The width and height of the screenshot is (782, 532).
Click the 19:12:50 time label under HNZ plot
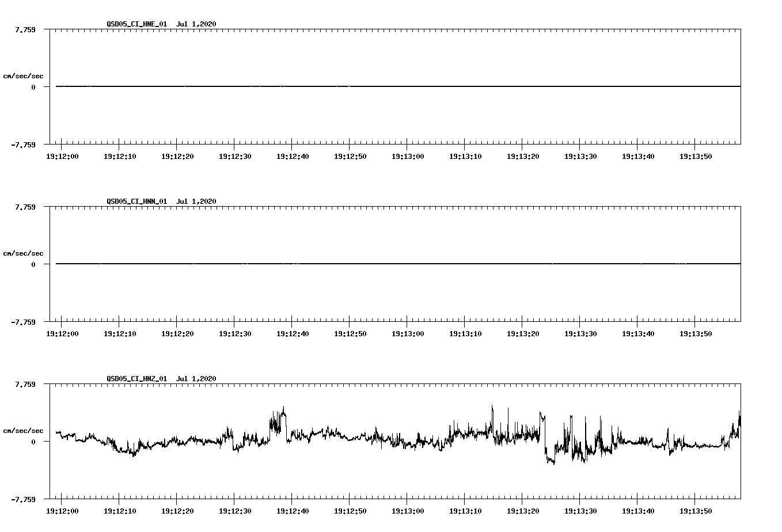pos(350,511)
